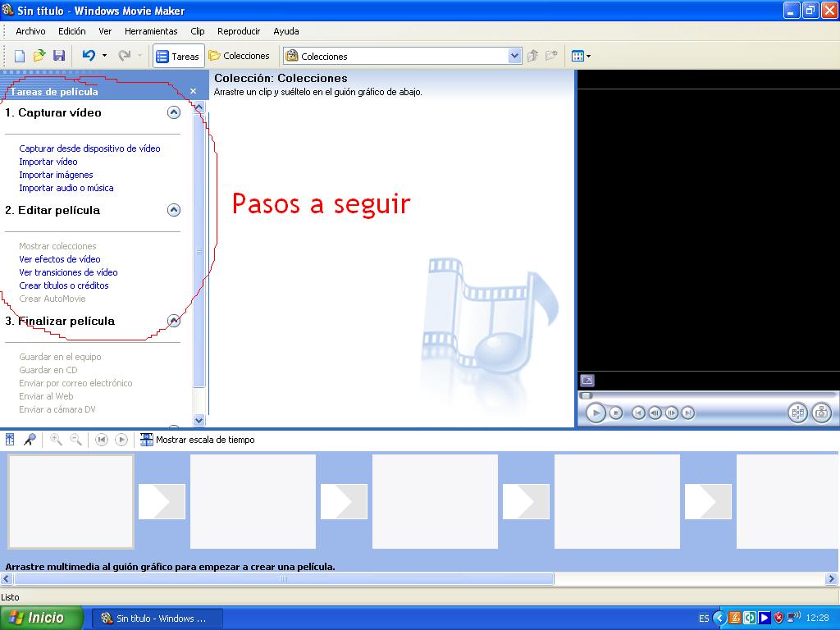Click the Enviar al Web text

click(x=46, y=396)
